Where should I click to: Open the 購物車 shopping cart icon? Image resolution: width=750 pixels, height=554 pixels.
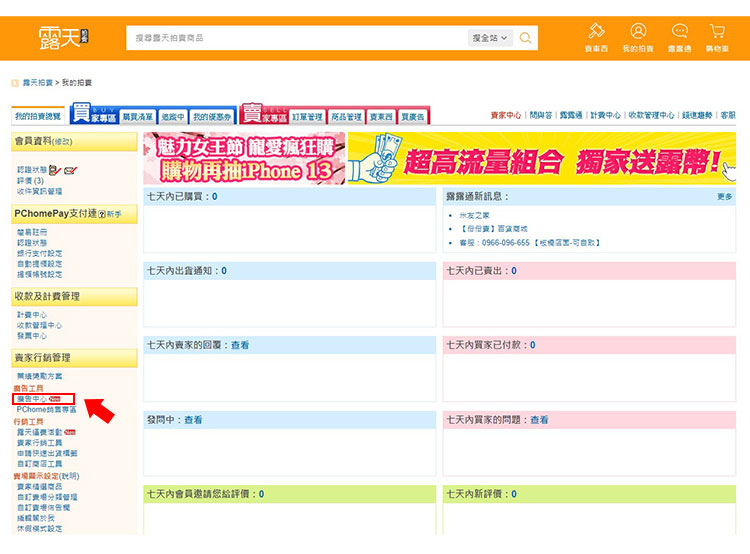pos(717,37)
